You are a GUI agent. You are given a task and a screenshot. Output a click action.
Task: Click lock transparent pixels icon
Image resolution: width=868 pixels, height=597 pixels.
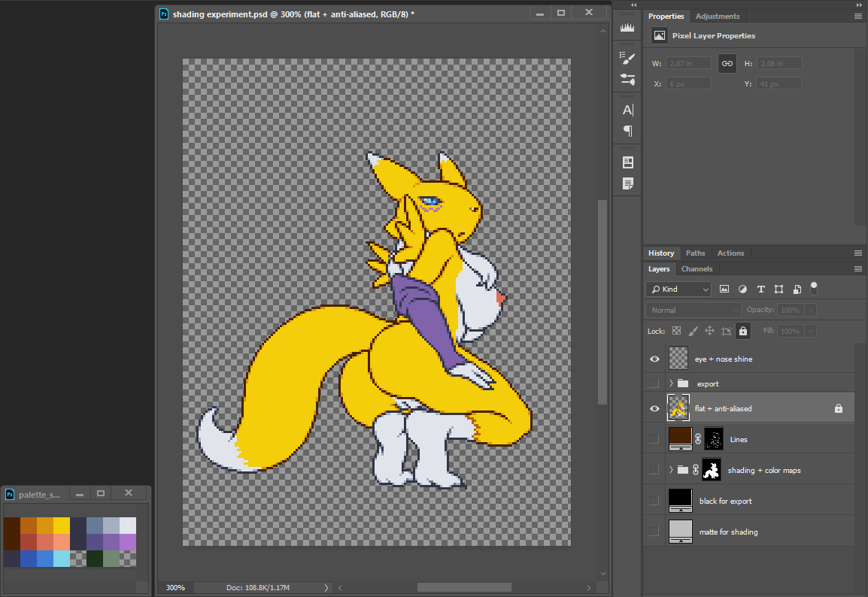point(676,331)
